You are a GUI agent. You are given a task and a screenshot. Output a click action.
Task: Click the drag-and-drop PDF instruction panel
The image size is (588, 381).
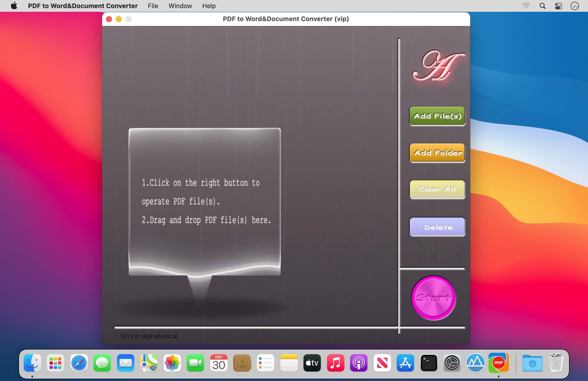pos(205,202)
